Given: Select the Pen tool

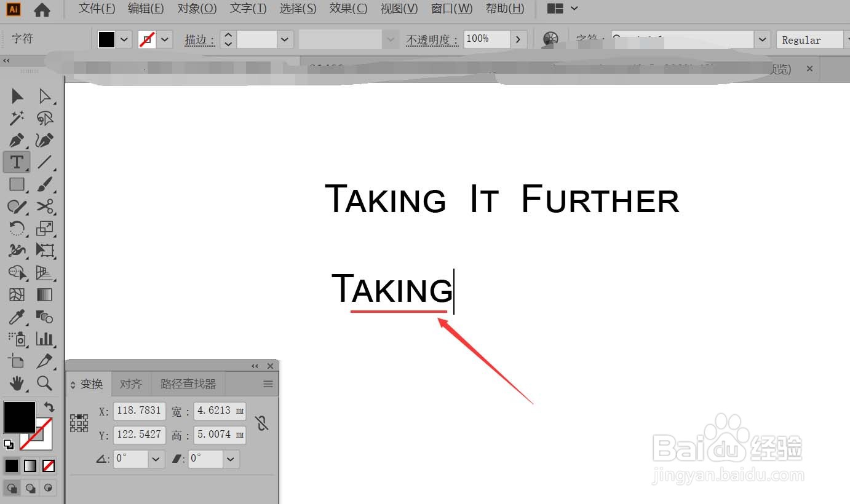Looking at the screenshot, I should coord(17,140).
